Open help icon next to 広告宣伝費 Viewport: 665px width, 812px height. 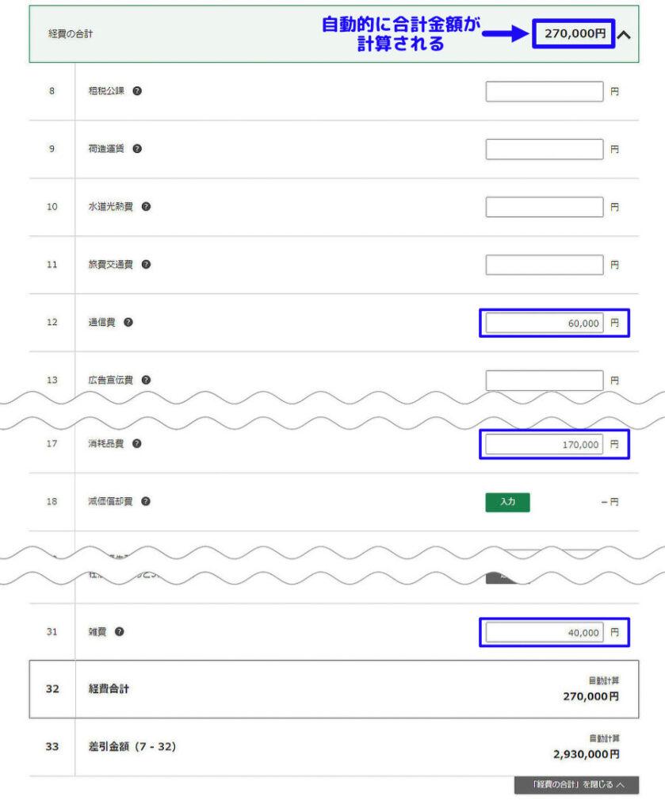click(146, 380)
